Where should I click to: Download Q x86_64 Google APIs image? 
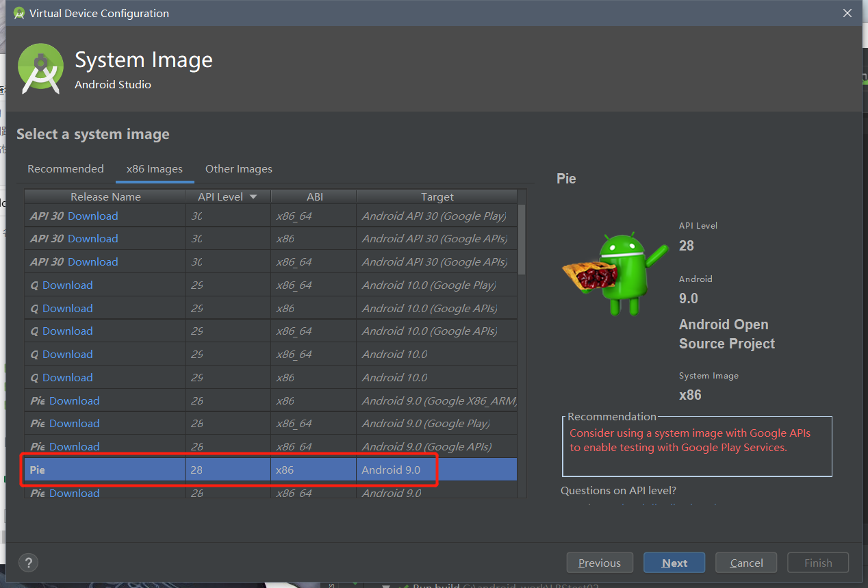tap(68, 331)
